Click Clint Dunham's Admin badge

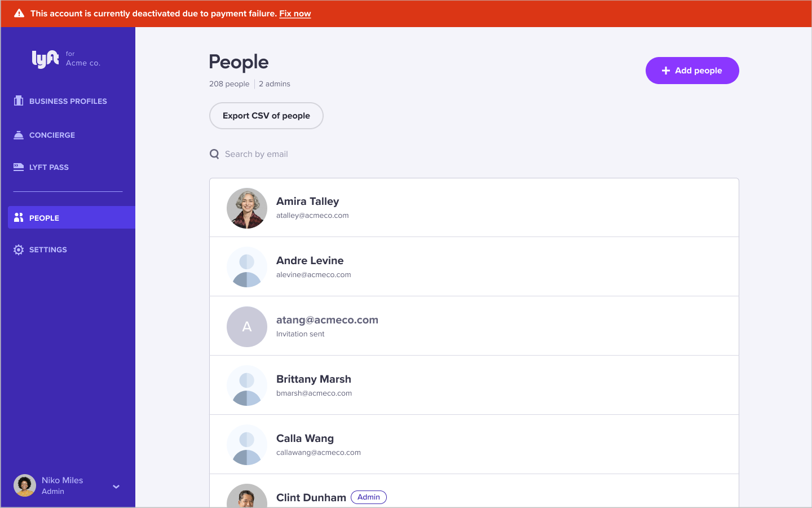point(369,497)
